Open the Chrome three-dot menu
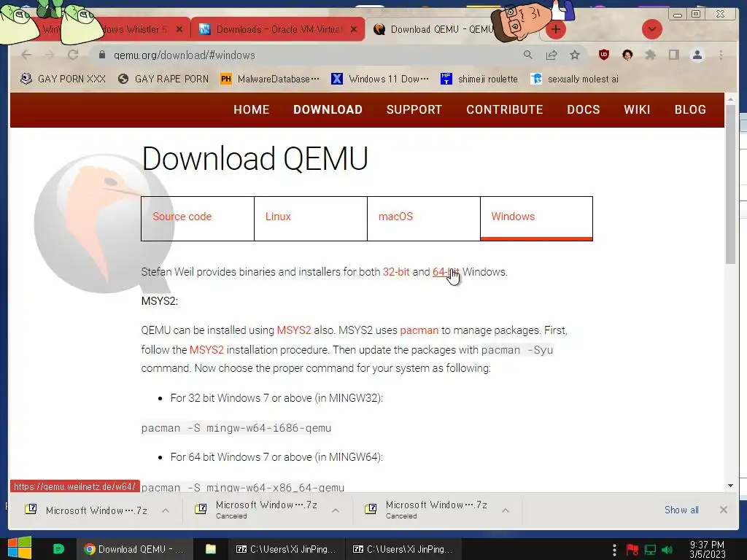Viewport: 747px width, 560px height. (x=721, y=55)
